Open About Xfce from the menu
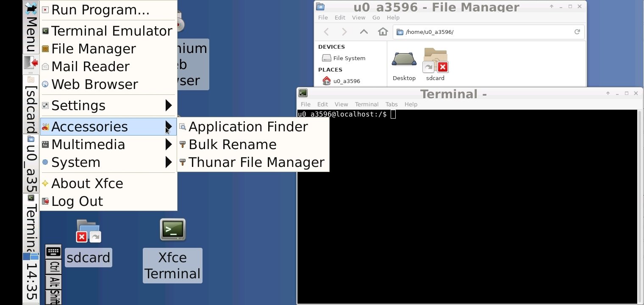Image resolution: width=644 pixels, height=305 pixels. (x=108, y=183)
